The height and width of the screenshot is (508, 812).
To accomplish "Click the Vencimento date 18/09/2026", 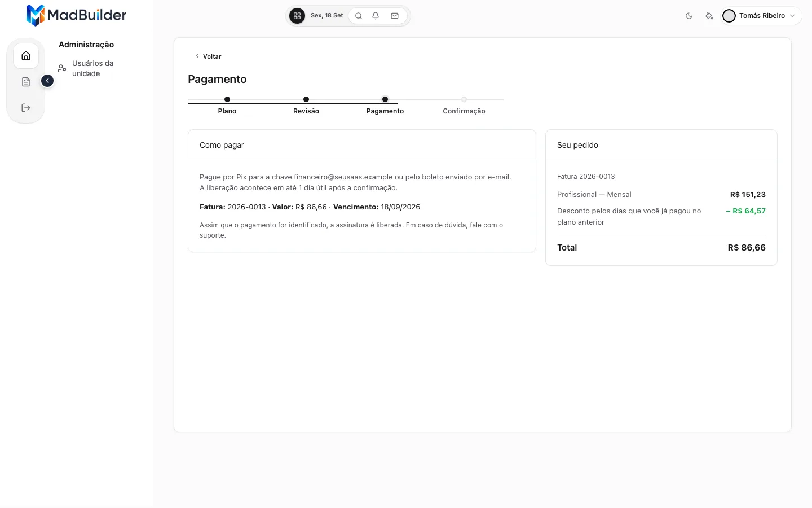I will coord(400,207).
